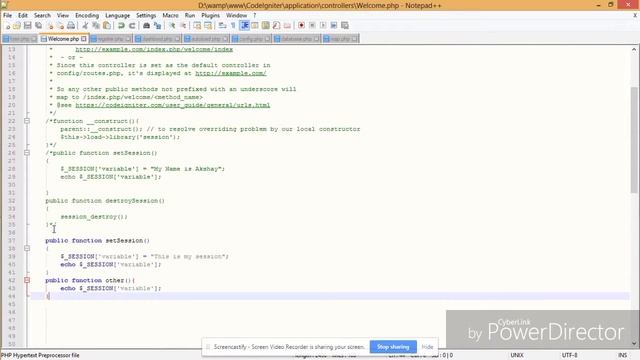640x360 pixels.
Task: Create a new file from the toolbar
Action: pos(7,26)
